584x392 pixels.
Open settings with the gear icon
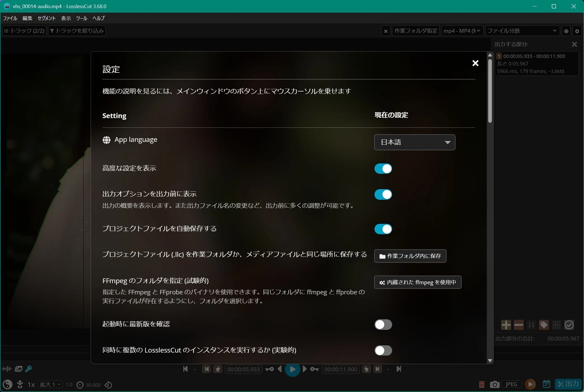[x=577, y=31]
